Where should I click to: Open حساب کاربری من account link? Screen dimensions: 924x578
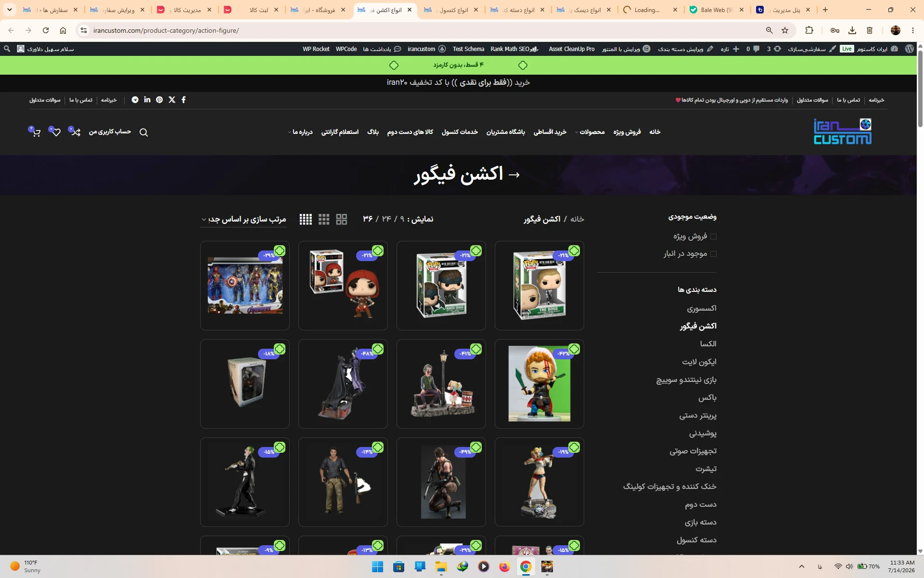pyautogui.click(x=110, y=132)
